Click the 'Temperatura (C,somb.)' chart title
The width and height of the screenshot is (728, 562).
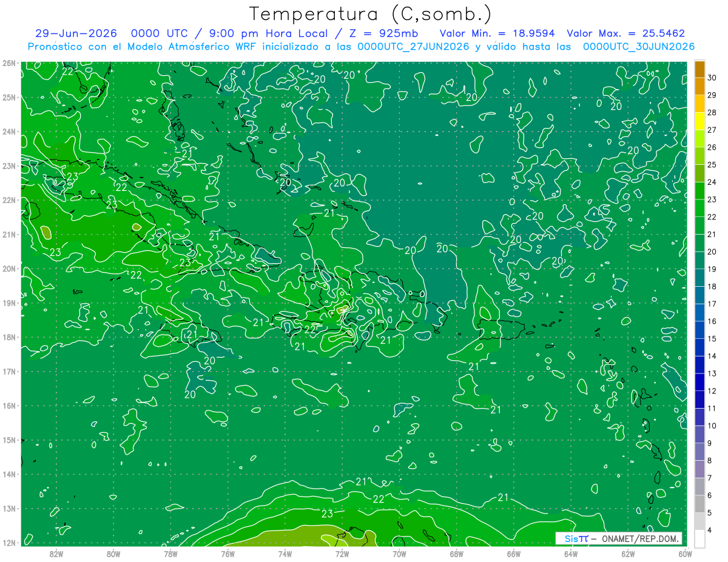click(x=371, y=15)
